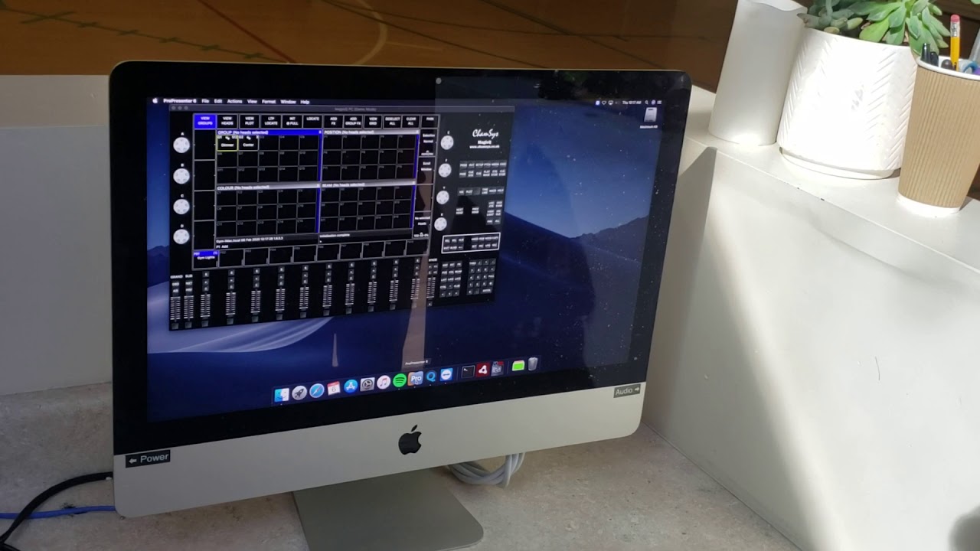
Task: Click encoder wheel C
Action: coord(181,207)
